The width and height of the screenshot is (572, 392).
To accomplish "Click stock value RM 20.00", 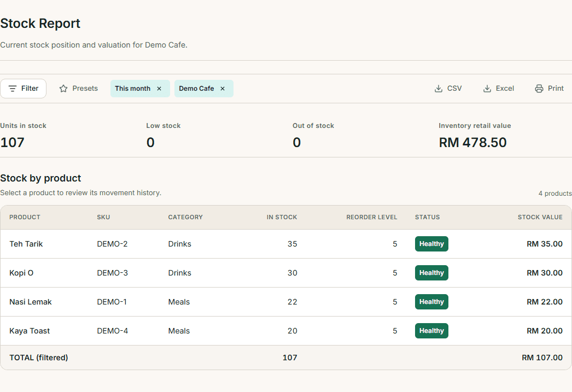I will (x=544, y=331).
